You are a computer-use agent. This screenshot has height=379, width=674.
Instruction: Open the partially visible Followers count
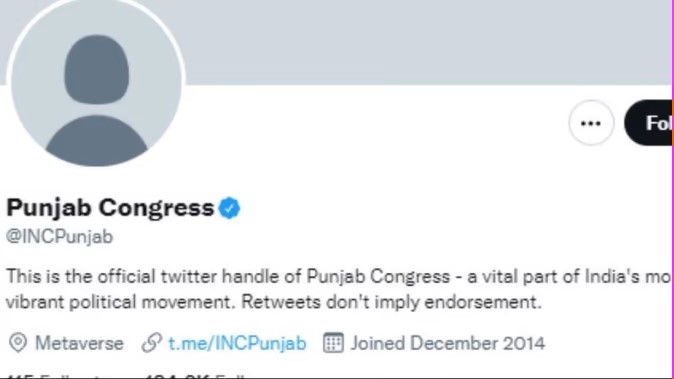(x=196, y=376)
